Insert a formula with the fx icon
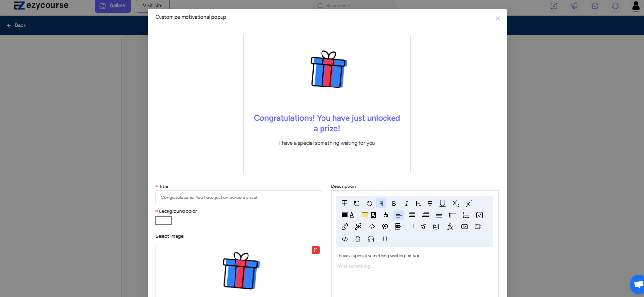 click(450, 227)
